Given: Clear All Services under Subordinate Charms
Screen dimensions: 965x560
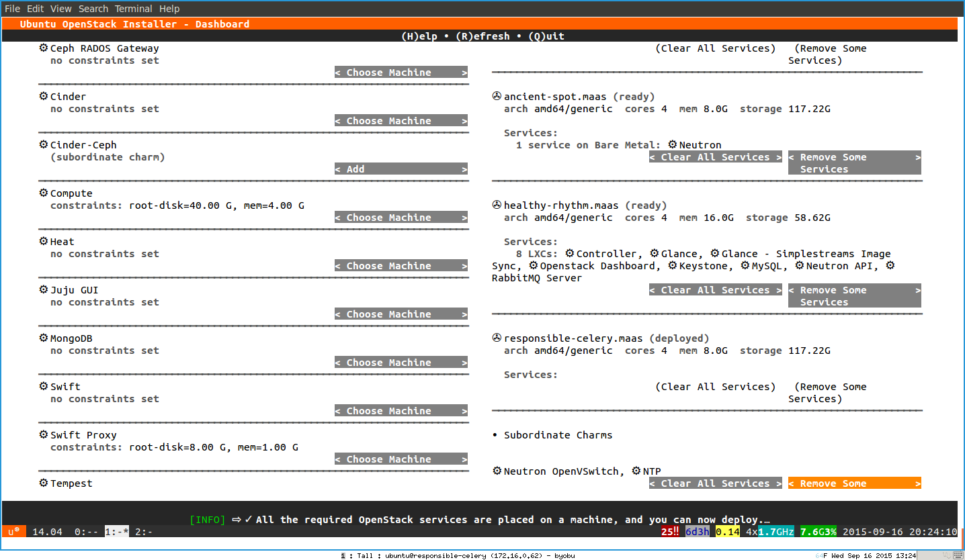Looking at the screenshot, I should [x=716, y=483].
